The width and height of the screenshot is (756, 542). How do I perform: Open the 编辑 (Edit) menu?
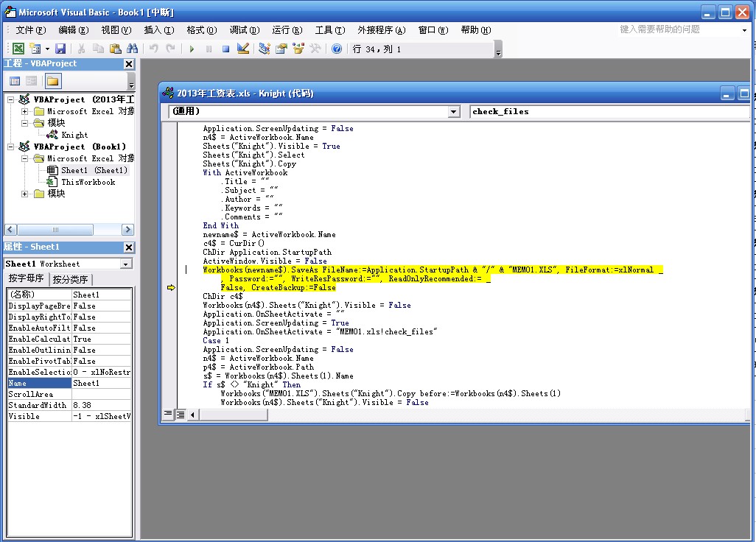click(x=73, y=30)
